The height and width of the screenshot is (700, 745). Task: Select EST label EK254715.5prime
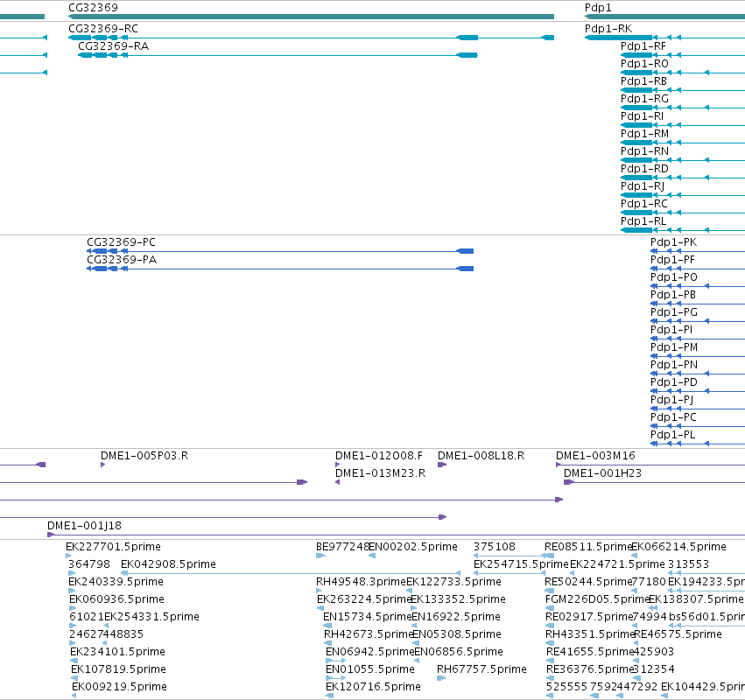click(521, 564)
